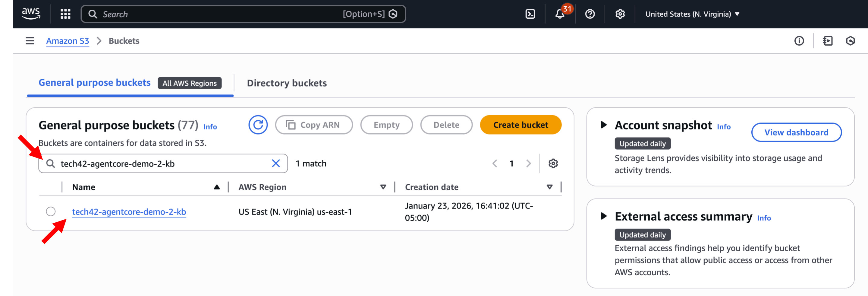Click the Create bucket button

(x=520, y=125)
